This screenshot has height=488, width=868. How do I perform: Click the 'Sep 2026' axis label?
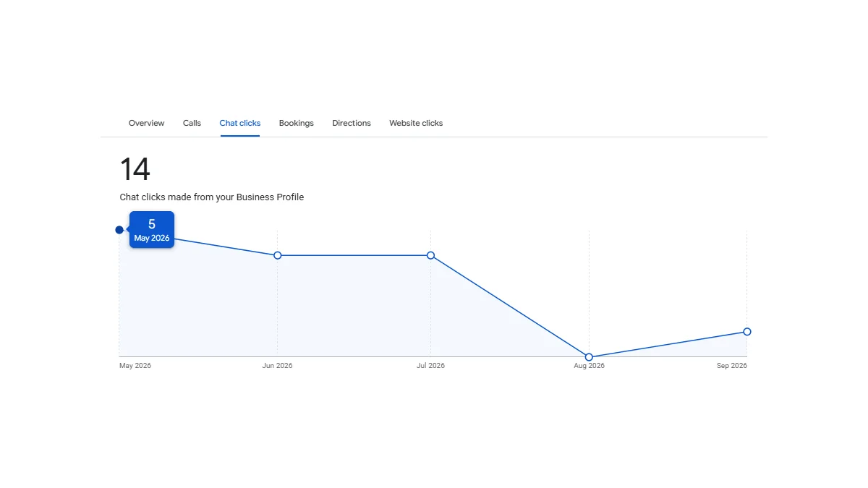point(732,366)
